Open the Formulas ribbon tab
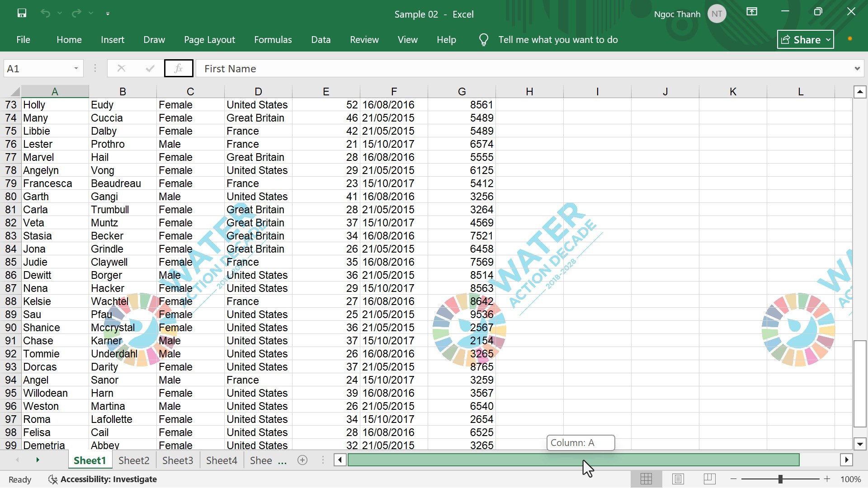868x488 pixels. point(273,40)
